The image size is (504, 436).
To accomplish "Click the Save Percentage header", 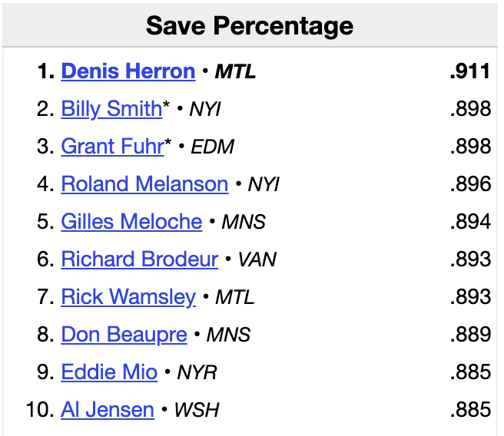I will (250, 26).
